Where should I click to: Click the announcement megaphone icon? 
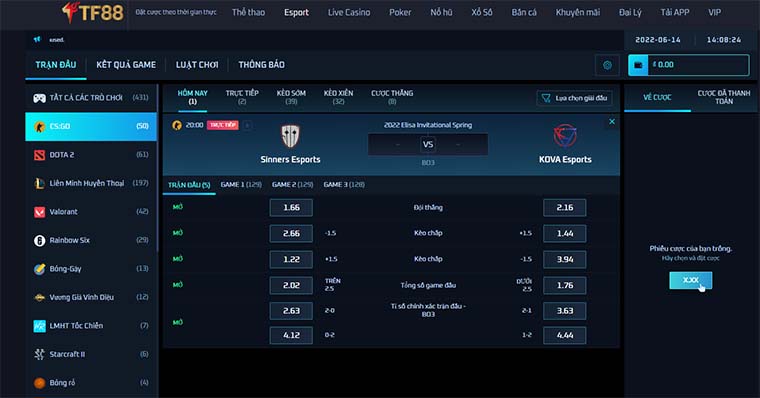[37, 39]
